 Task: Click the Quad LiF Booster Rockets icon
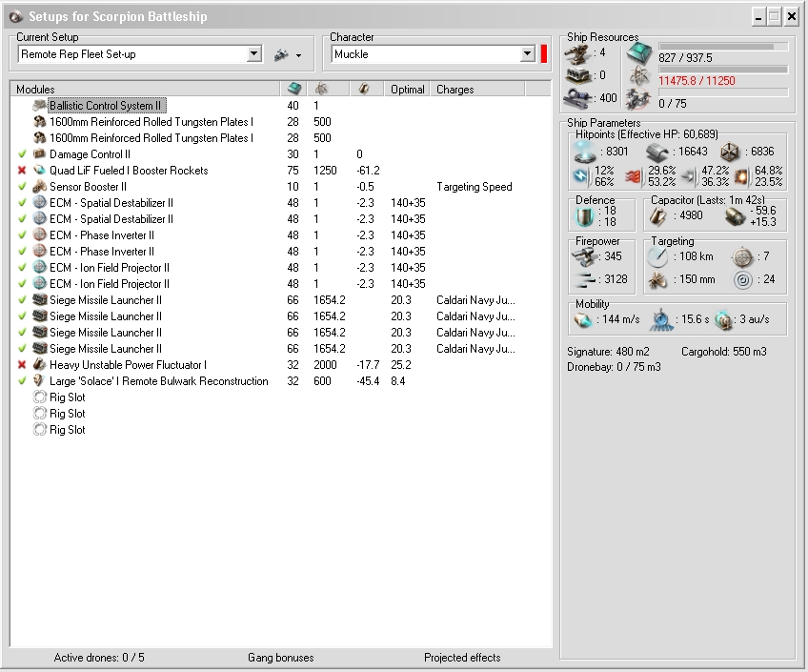click(40, 170)
